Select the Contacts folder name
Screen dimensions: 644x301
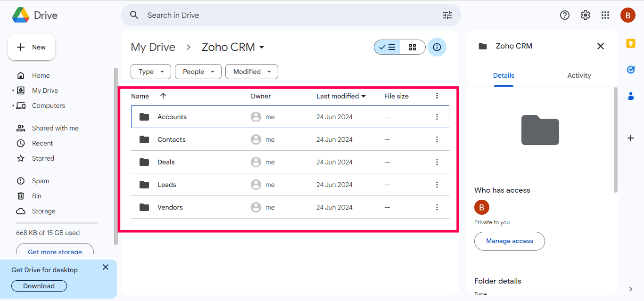(172, 139)
